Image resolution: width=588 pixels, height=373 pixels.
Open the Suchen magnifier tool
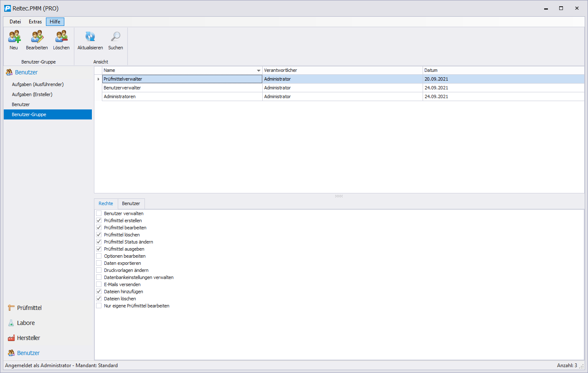point(115,38)
